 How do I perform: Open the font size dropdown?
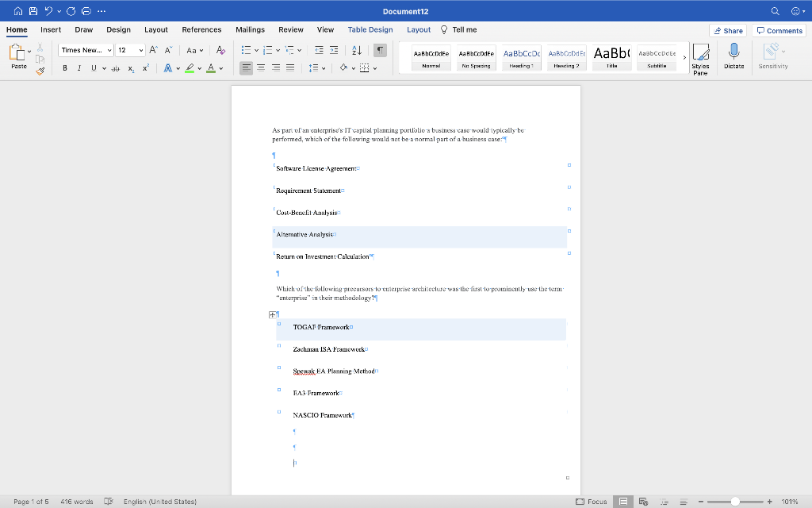click(141, 50)
